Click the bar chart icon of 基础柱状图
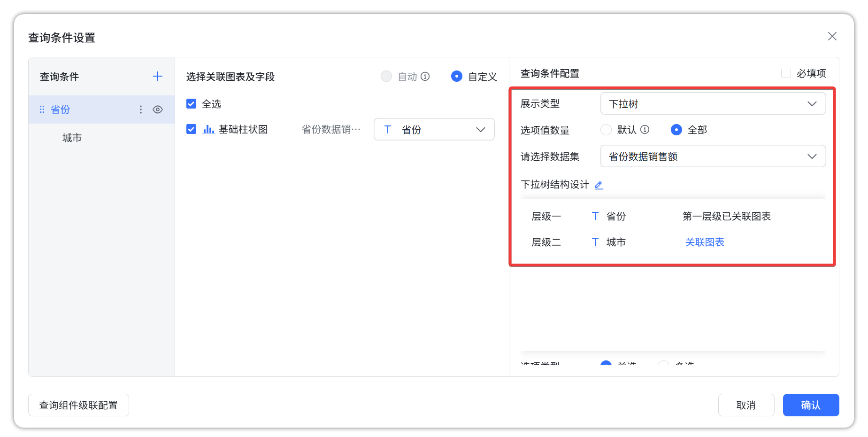Screen dimensions: 868x437 (208, 129)
